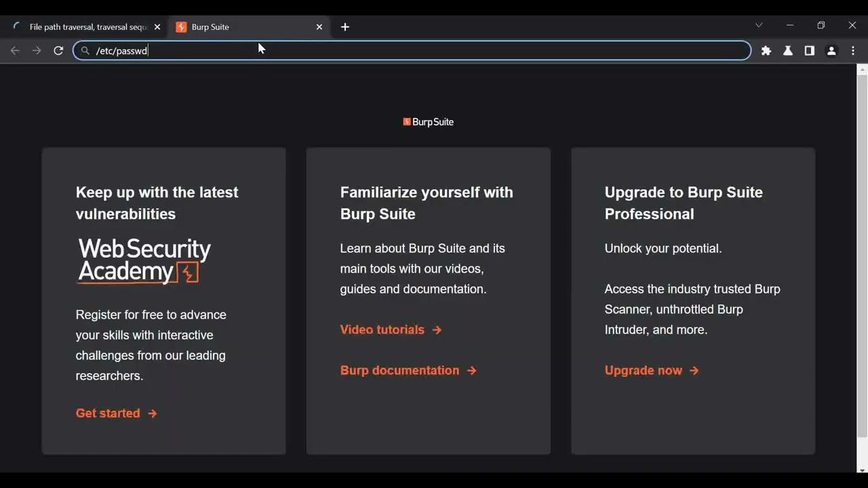The image size is (868, 488).
Task: Open the Burp documentation link
Action: [x=408, y=371]
